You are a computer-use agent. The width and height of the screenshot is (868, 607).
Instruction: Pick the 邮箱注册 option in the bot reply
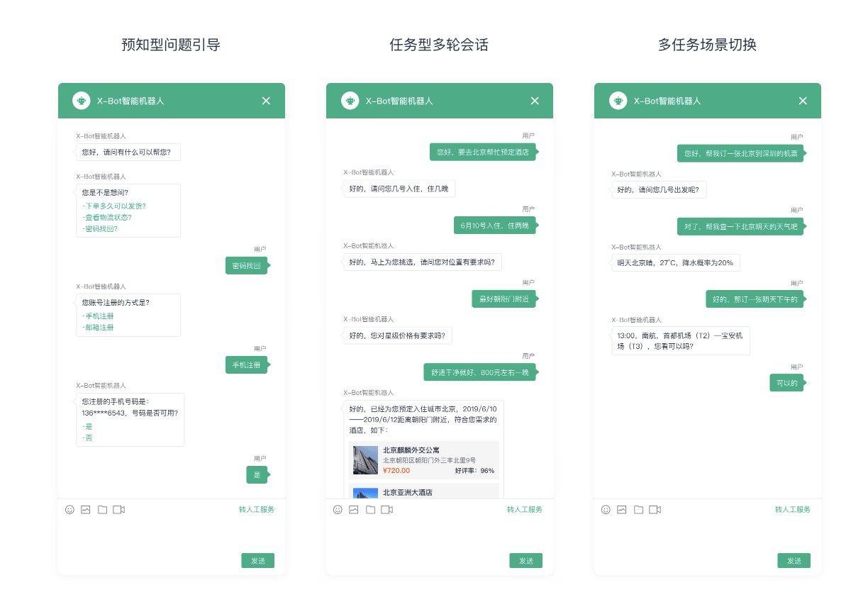(x=98, y=328)
